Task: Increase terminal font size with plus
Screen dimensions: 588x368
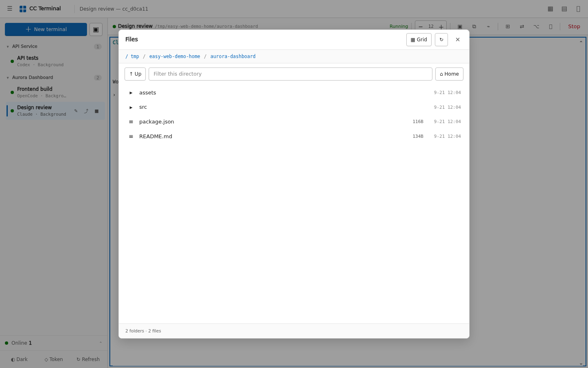Action: click(x=441, y=27)
